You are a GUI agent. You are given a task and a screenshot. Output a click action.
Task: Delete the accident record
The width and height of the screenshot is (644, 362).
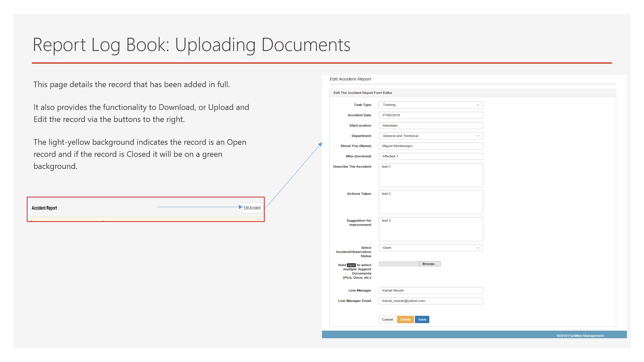(x=406, y=319)
